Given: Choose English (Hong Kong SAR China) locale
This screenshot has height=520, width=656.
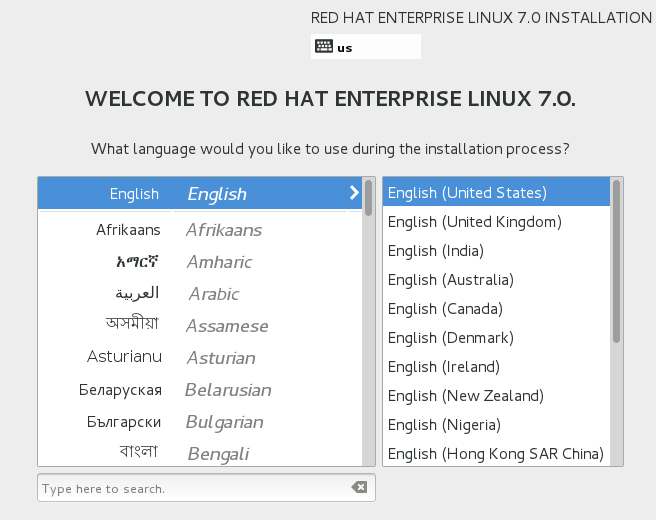Looking at the screenshot, I should pos(497,453).
